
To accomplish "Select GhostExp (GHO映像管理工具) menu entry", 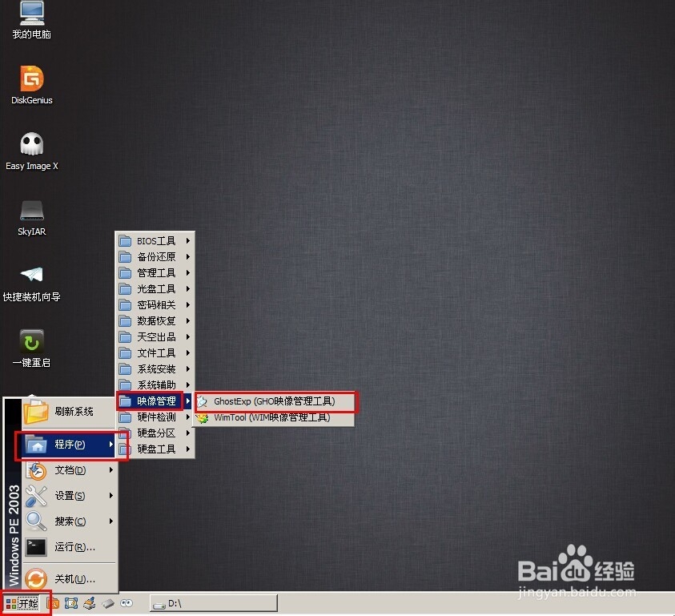I will coord(271,401).
